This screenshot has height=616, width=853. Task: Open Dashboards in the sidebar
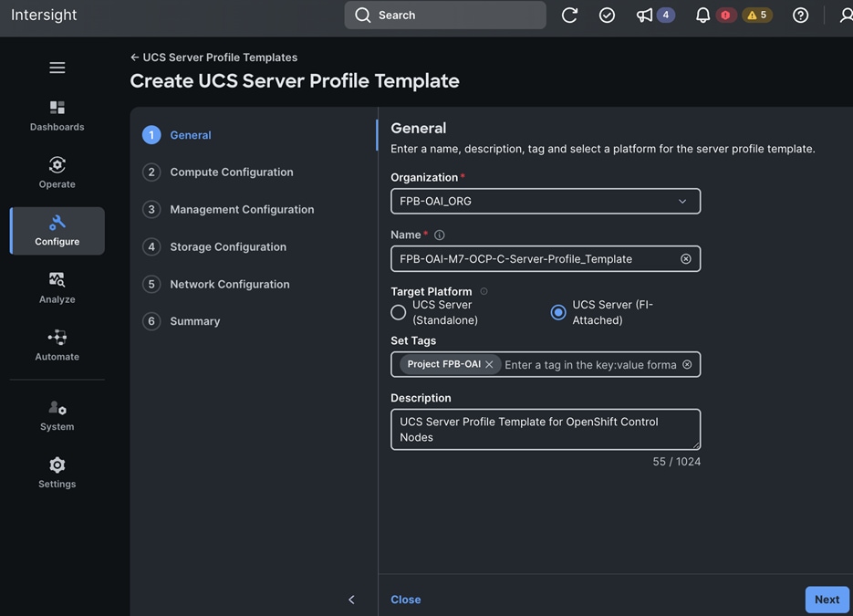coord(57,116)
